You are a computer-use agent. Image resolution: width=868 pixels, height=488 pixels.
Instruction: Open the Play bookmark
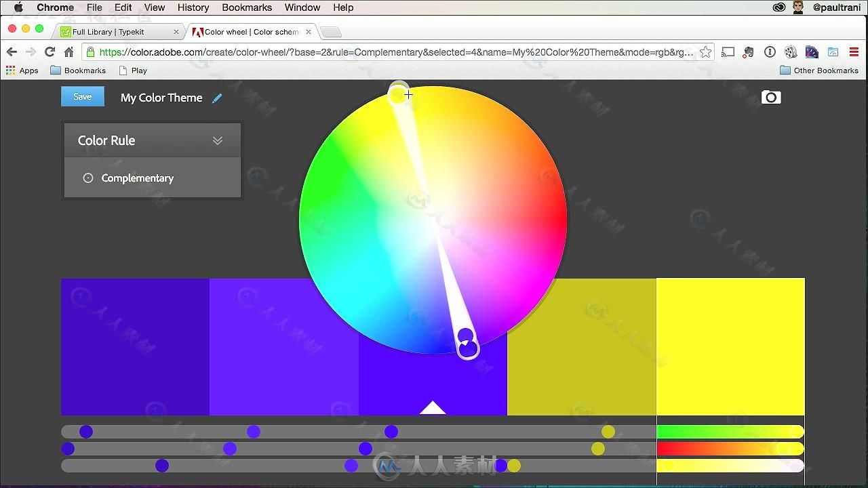(x=133, y=70)
